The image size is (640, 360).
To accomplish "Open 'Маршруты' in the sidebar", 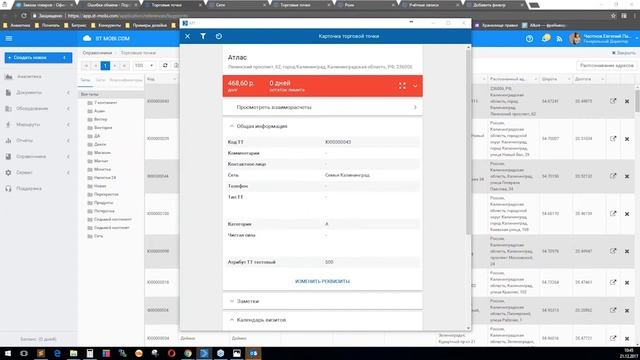I will [x=28, y=124].
